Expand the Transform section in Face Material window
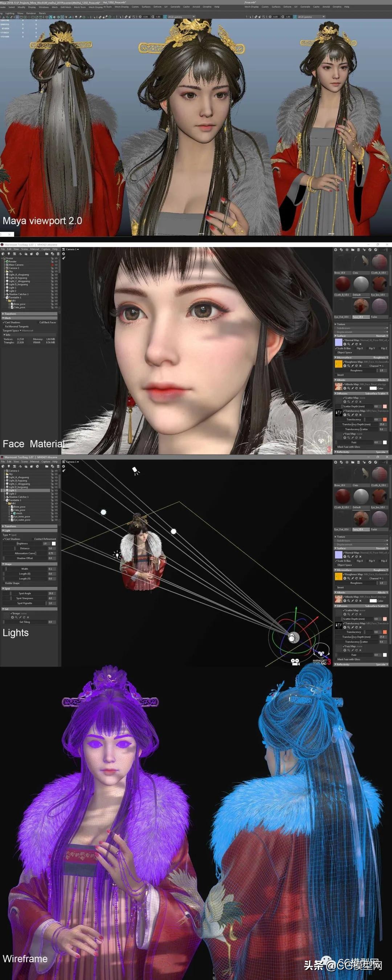 tap(29, 314)
